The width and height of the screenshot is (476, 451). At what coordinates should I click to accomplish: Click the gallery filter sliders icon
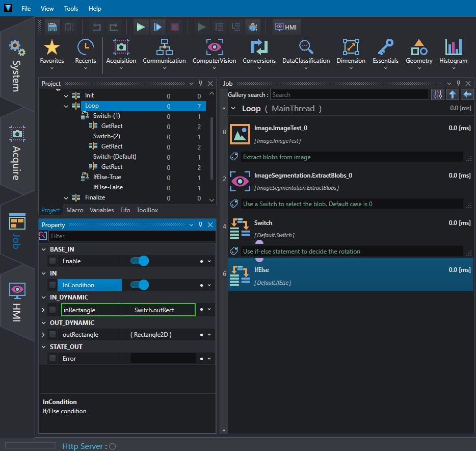click(x=438, y=94)
